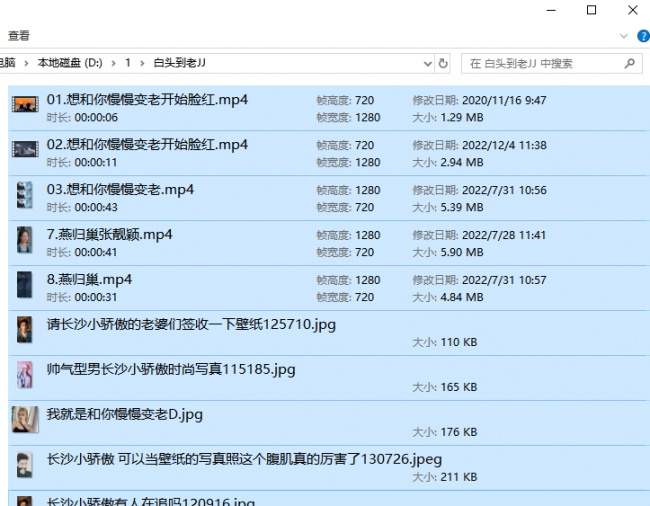Click the search box 在 白头到老JJ 中搜索
Image resolution: width=650 pixels, height=506 pixels.
pos(552,63)
